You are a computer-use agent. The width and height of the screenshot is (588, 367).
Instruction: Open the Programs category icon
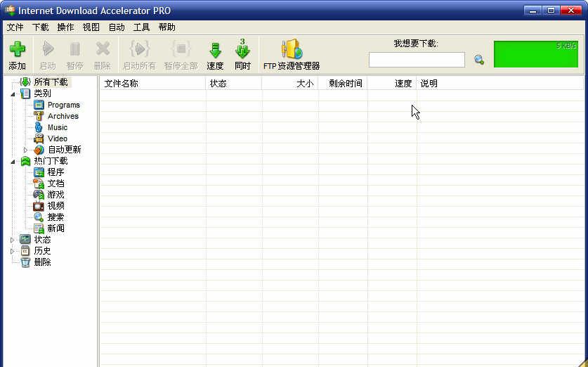click(x=39, y=105)
